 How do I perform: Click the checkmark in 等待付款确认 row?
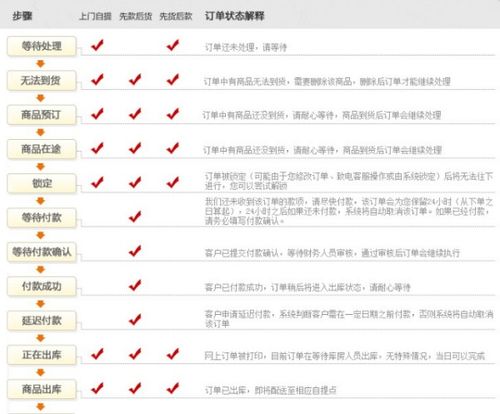tap(135, 251)
